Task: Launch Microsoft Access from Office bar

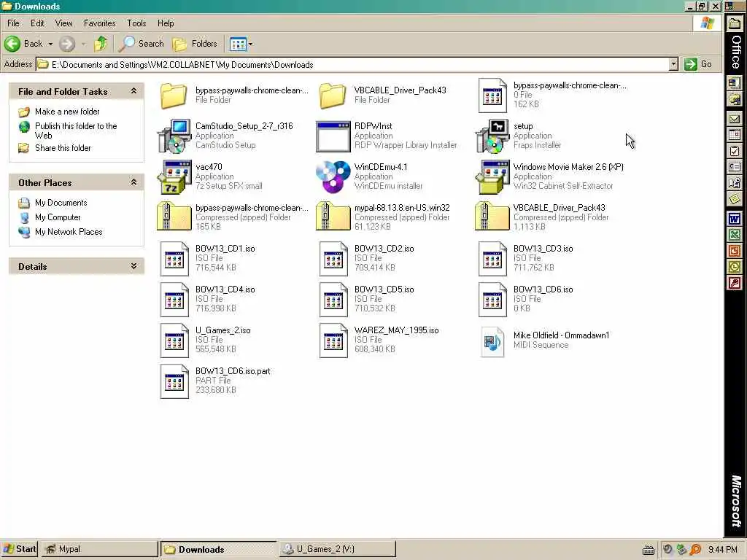Action: click(x=734, y=284)
